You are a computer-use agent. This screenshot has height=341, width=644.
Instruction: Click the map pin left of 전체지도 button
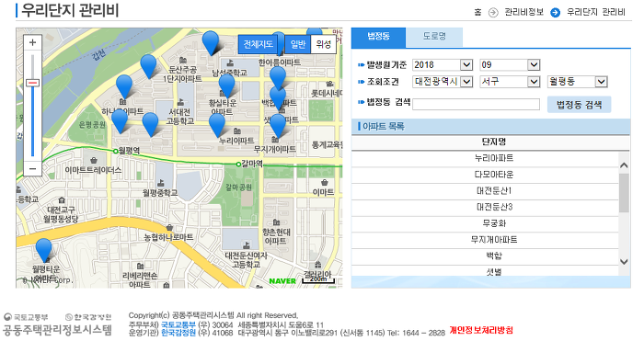click(x=211, y=43)
